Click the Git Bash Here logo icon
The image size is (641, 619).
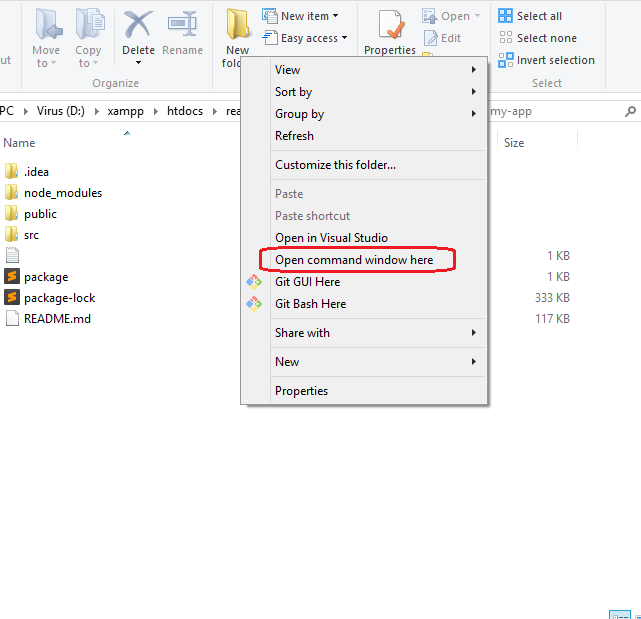point(254,304)
